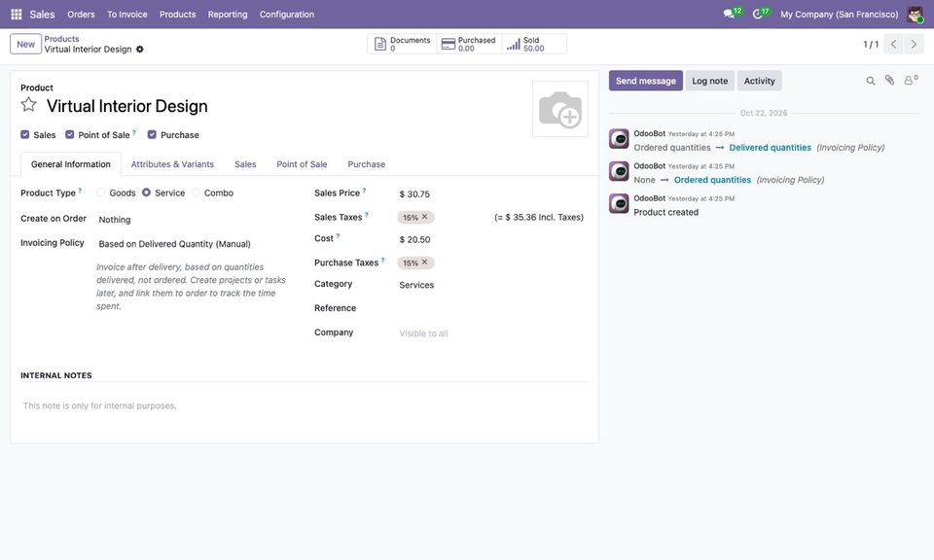Open the gear actions menu beside product name
Screen dimensions: 934x560
pyautogui.click(x=140, y=50)
